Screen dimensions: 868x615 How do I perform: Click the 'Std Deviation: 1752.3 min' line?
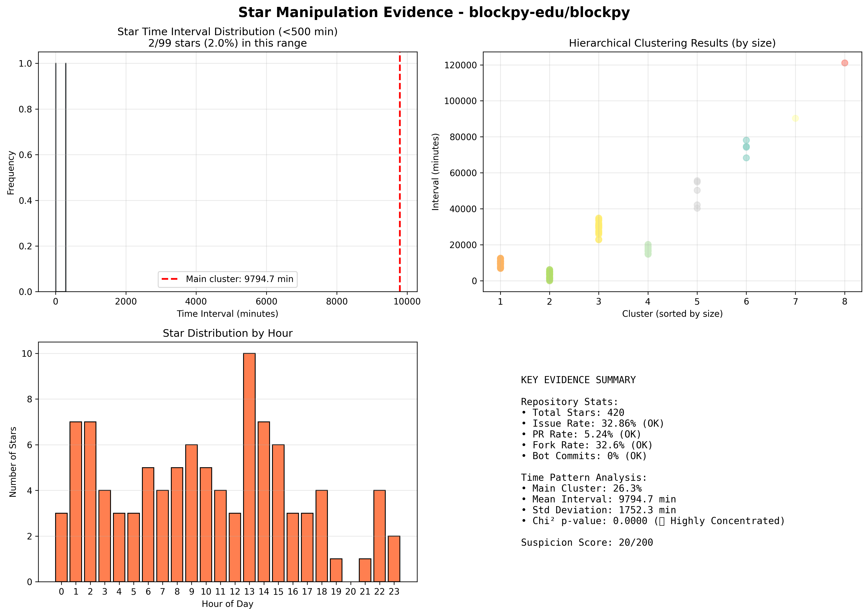point(598,511)
